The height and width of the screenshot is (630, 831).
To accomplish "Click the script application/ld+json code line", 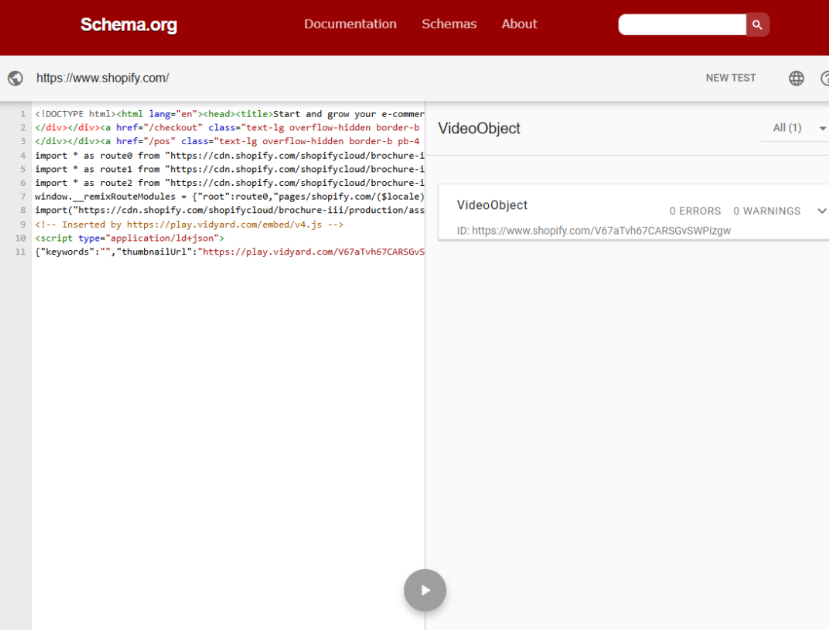I will click(130, 239).
